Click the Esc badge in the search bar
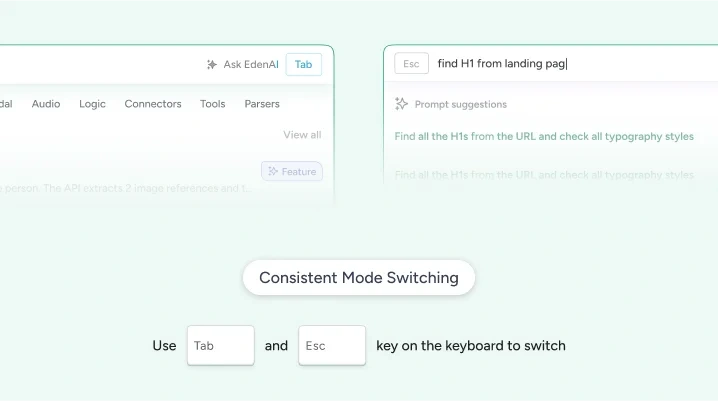This screenshot has height=401, width=718. coord(409,64)
